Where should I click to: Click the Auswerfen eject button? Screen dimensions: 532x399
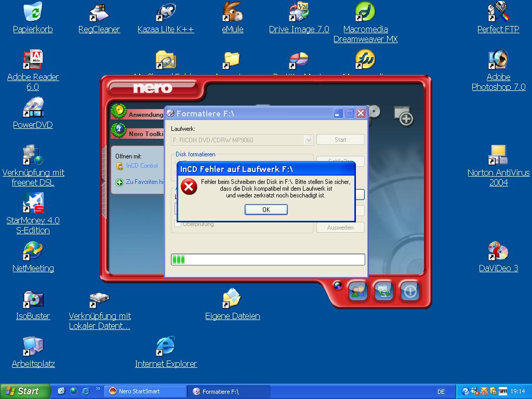pos(340,228)
